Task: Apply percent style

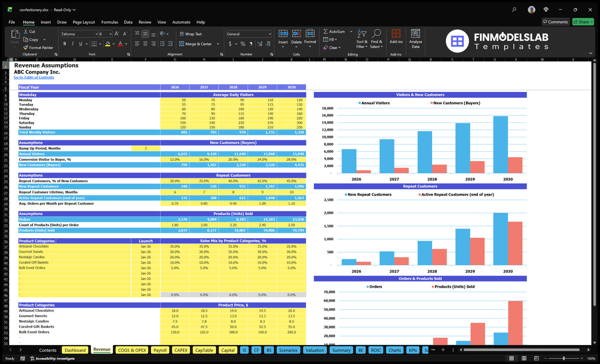Action: click(x=243, y=44)
